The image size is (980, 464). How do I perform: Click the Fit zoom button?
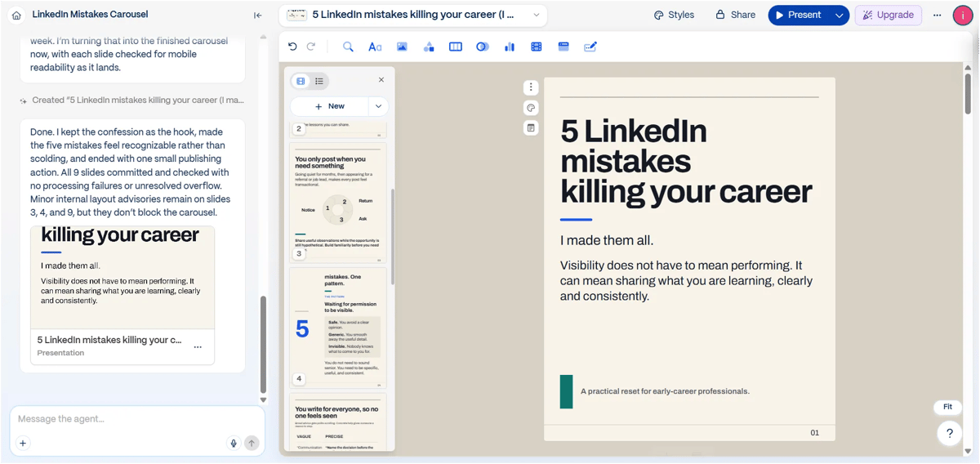tap(947, 407)
